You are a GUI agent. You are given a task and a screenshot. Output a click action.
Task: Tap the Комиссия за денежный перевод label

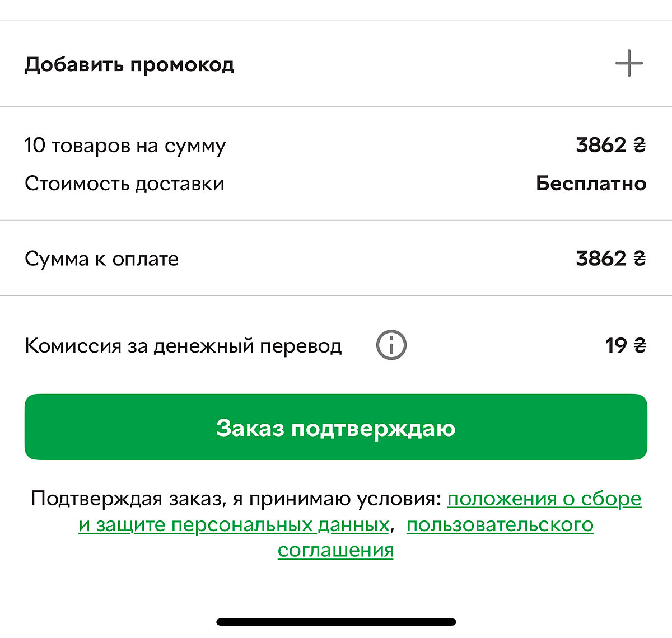pos(183,345)
